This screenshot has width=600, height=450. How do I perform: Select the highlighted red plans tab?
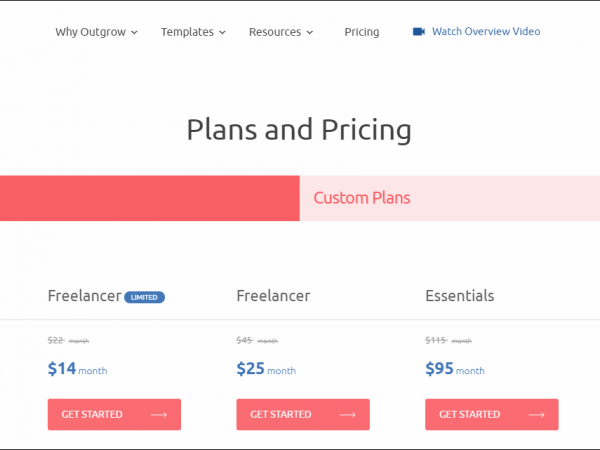[150, 198]
